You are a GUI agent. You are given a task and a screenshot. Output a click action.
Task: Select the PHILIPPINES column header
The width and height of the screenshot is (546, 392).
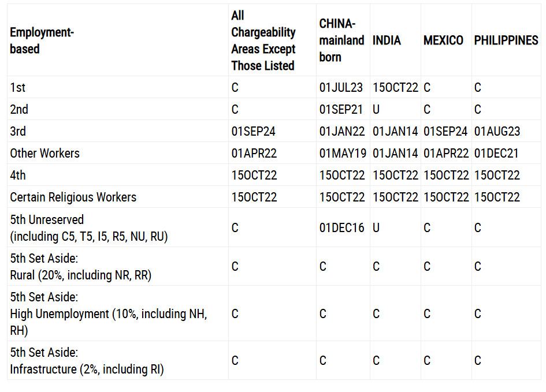[x=506, y=40]
